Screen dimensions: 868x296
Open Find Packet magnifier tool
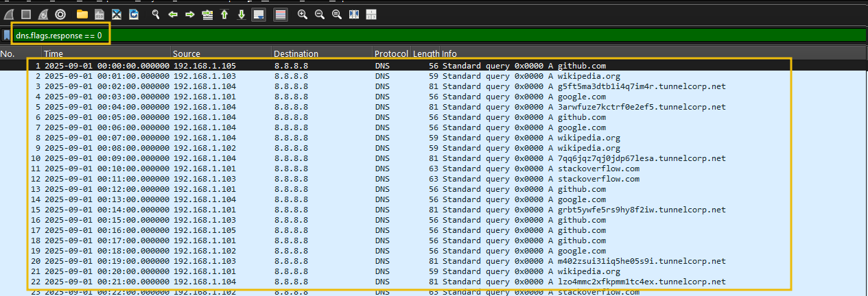(156, 14)
